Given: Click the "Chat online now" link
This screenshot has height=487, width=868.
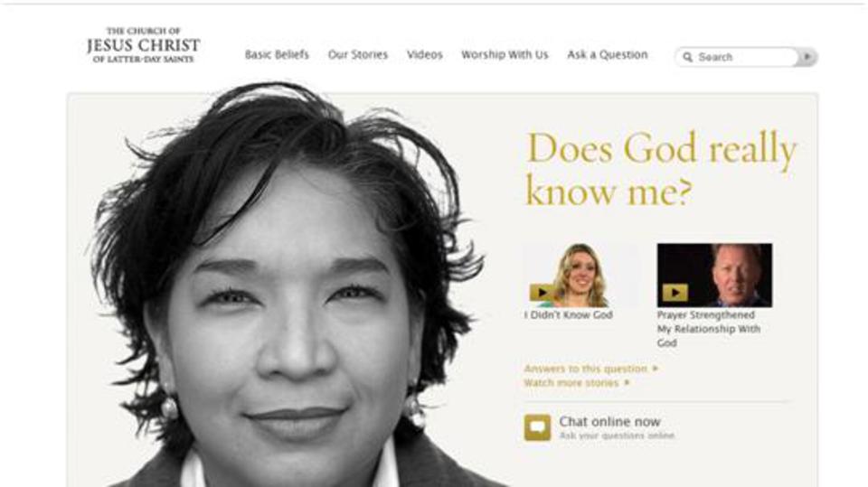Looking at the screenshot, I should [x=609, y=422].
